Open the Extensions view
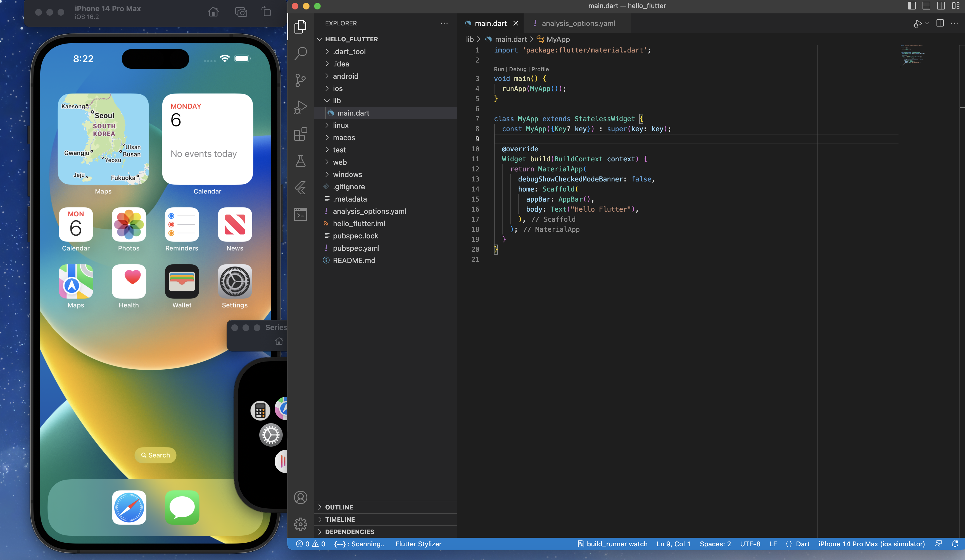The height and width of the screenshot is (560, 965). pos(301,134)
